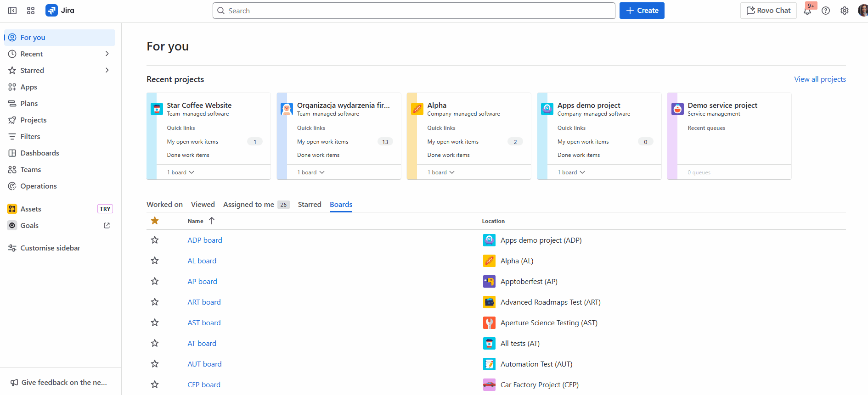Sort boards by Name column

click(x=201, y=221)
